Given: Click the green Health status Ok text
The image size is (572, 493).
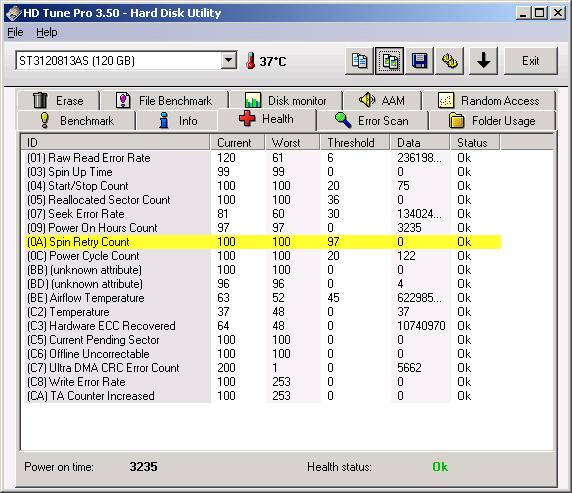Looking at the screenshot, I should coord(440,467).
